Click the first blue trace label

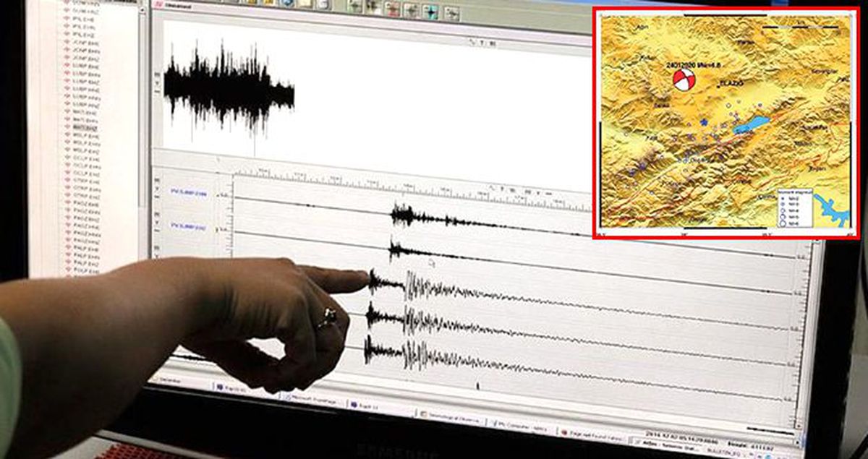coord(188,192)
